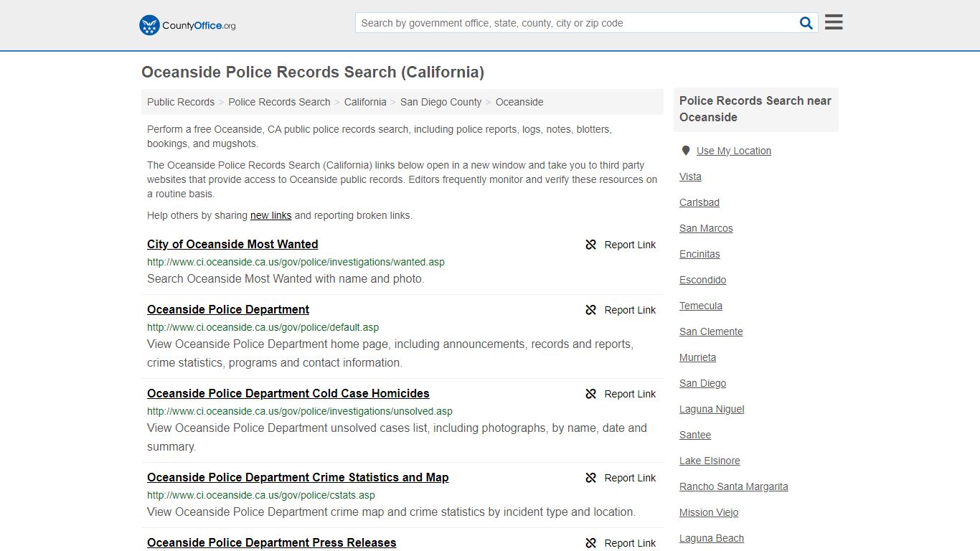Viewport: 980px width, 551px height.
Task: Click the page heading Oceanside Police Records Search
Action: click(x=313, y=72)
